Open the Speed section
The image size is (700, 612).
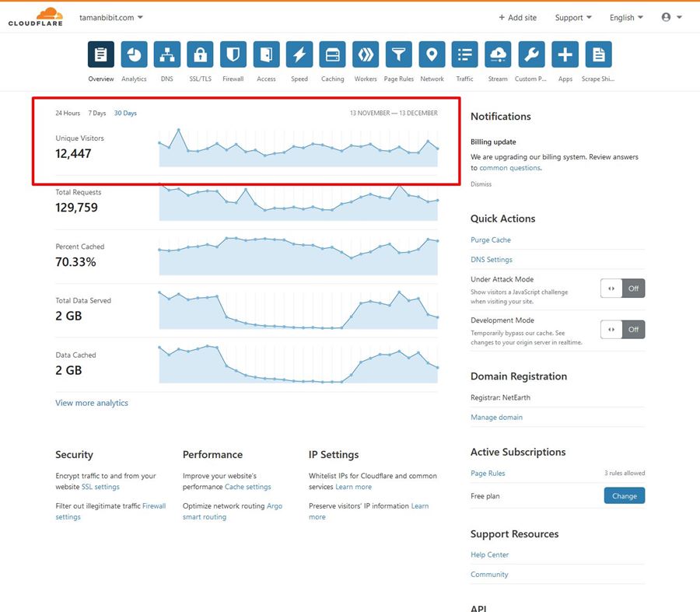299,54
